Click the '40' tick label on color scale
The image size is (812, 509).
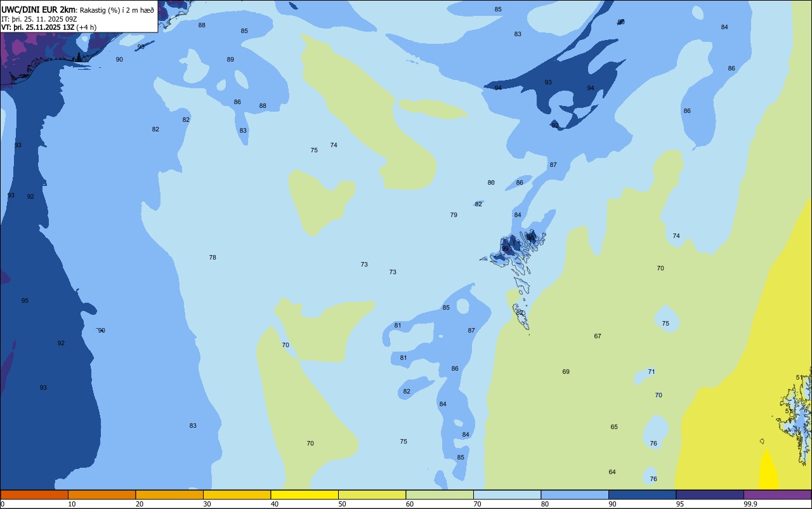click(x=274, y=504)
